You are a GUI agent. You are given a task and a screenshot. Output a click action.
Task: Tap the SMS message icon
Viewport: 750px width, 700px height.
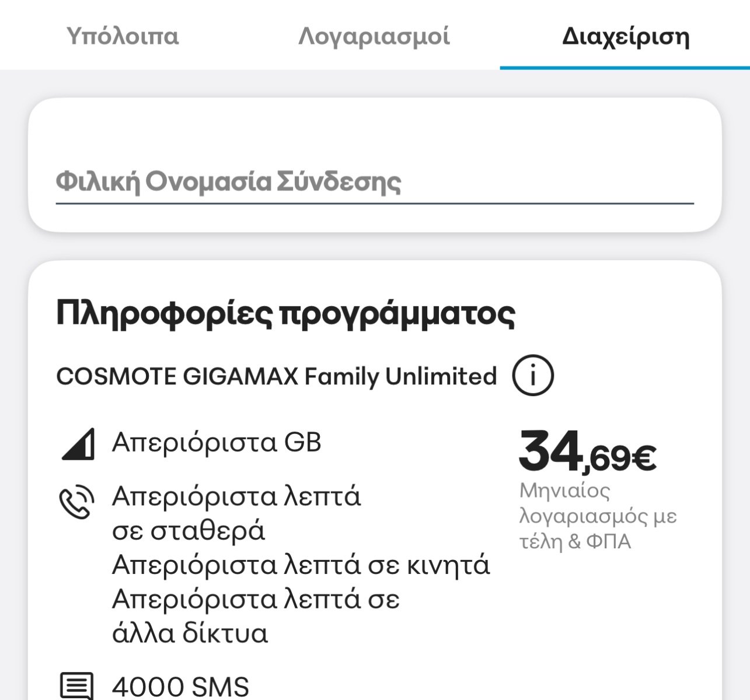point(76,686)
